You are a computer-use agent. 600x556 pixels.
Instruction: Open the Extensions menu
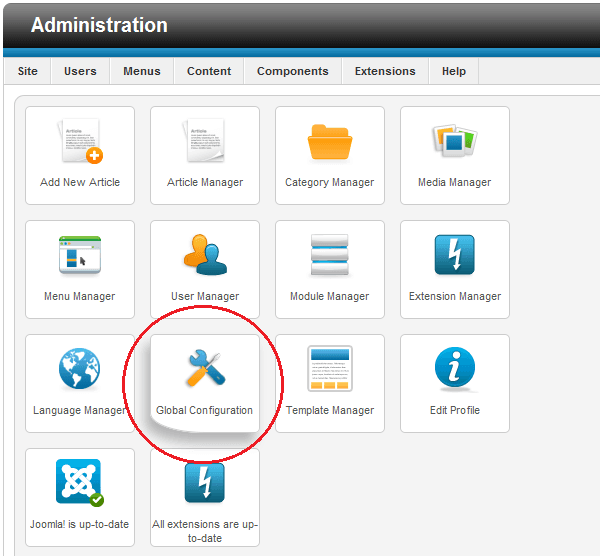(385, 71)
